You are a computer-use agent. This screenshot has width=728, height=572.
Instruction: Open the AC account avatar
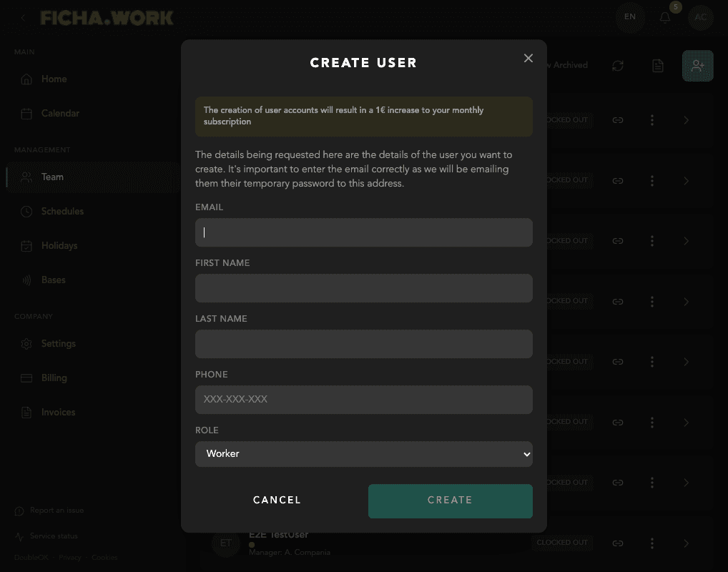(x=701, y=17)
